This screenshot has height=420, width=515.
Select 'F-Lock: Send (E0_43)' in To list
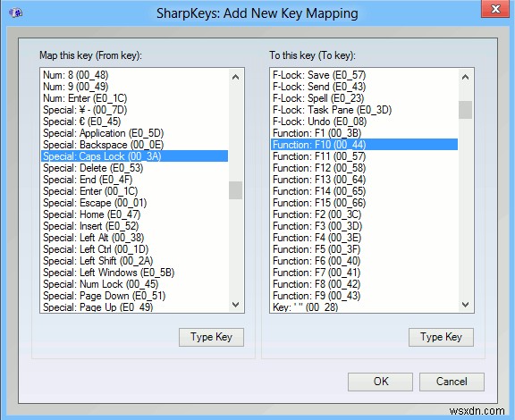pyautogui.click(x=364, y=87)
